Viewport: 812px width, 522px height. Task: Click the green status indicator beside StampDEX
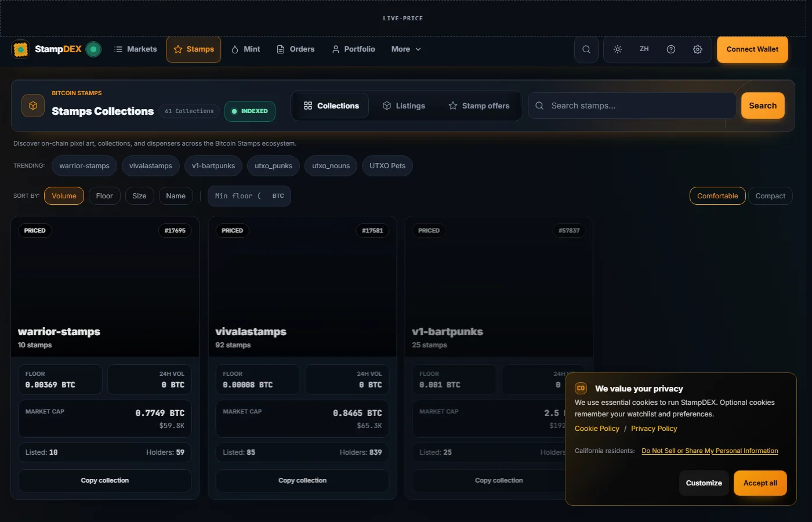coord(93,49)
